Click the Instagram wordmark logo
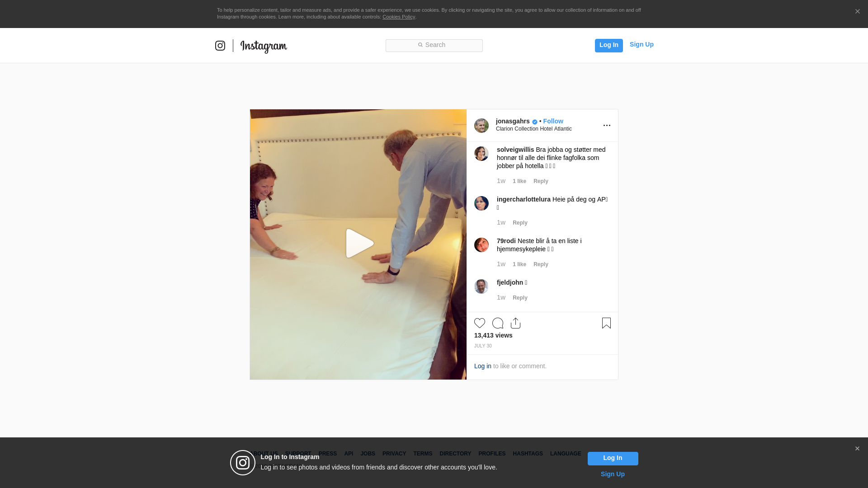The image size is (868, 488). 264,46
